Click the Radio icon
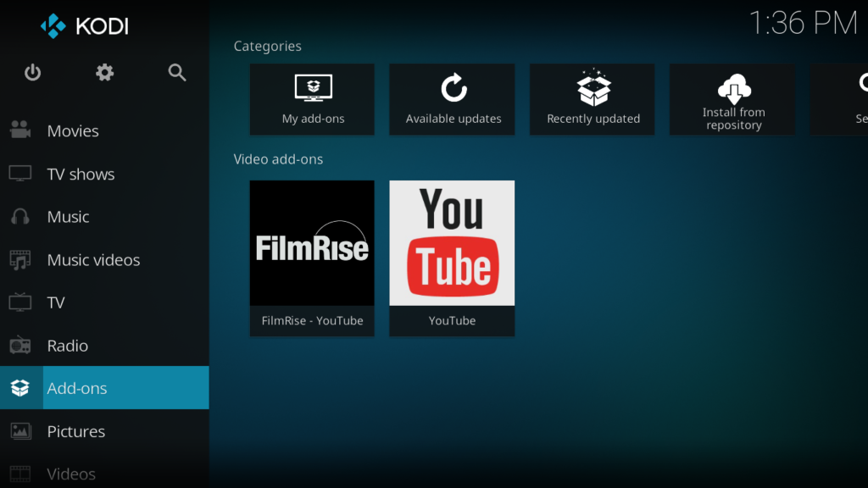Screen dimensions: 868x488 [20, 346]
